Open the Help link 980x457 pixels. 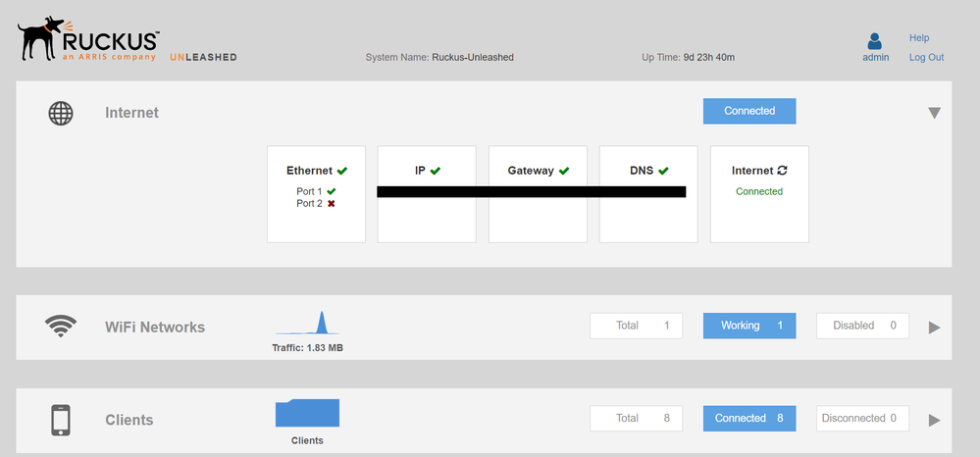[x=919, y=38]
